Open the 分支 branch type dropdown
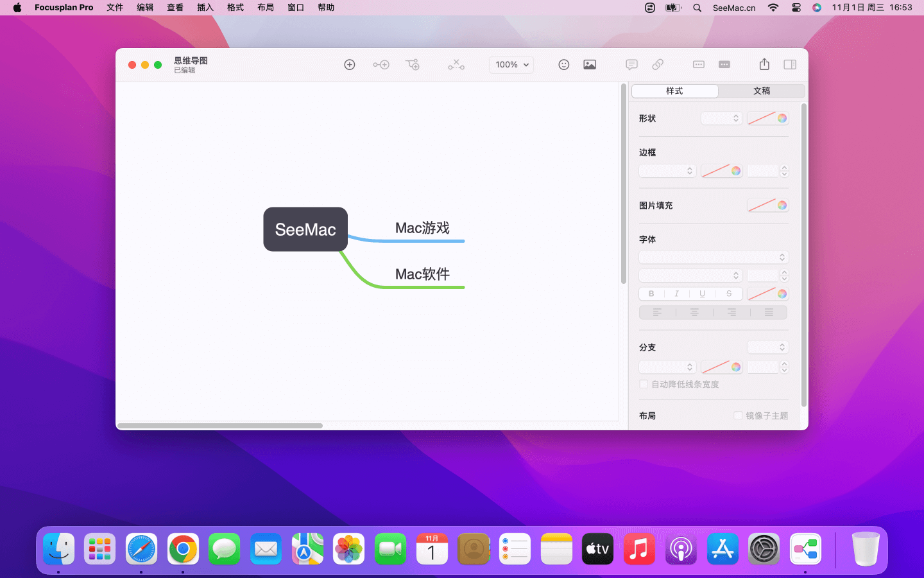The image size is (924, 578). point(768,347)
